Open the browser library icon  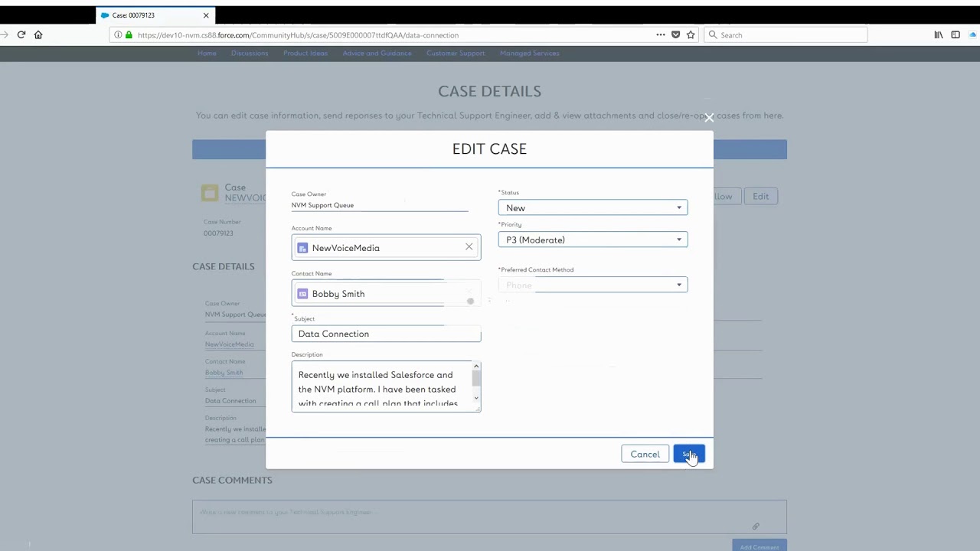tap(939, 34)
